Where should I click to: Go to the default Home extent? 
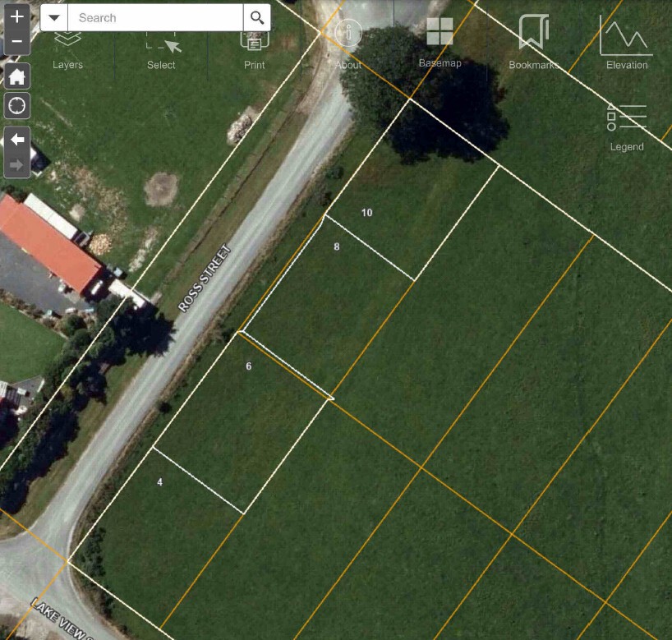coord(17,76)
